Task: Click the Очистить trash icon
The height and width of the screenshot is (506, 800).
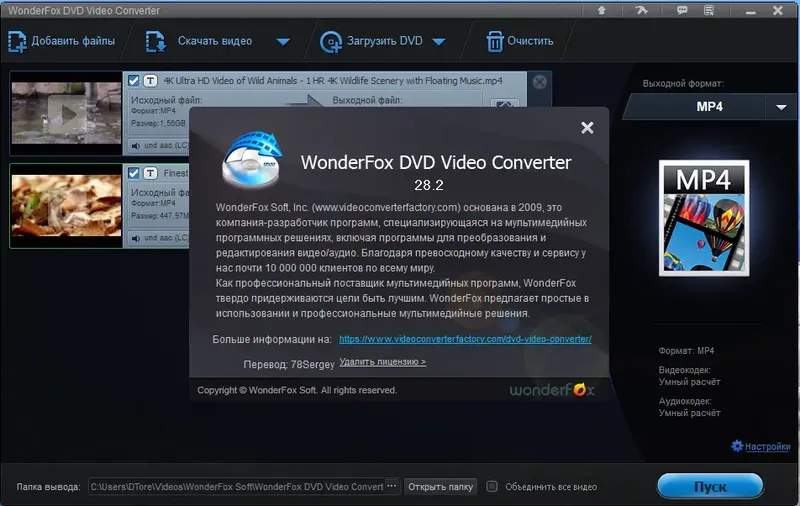Action: (494, 41)
